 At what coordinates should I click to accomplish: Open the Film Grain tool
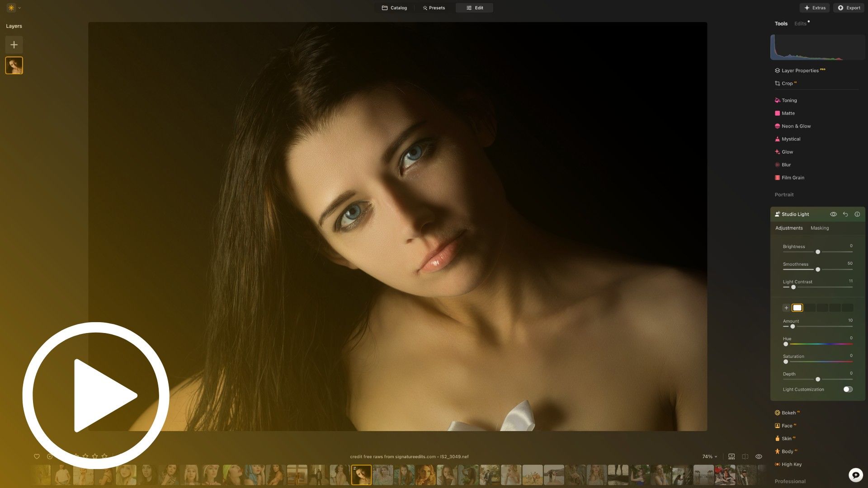[x=793, y=178]
